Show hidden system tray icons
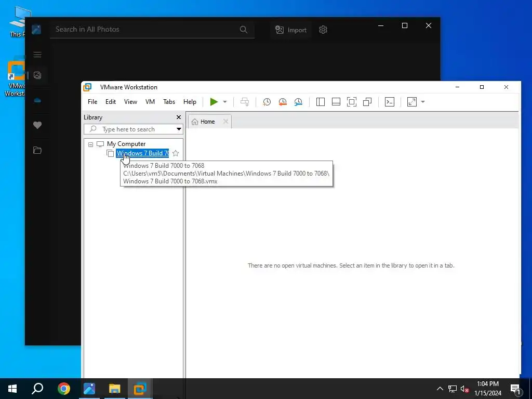 point(440,389)
